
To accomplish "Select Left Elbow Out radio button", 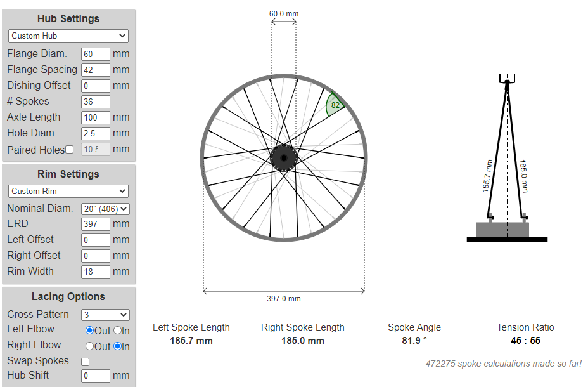I will click(89, 331).
